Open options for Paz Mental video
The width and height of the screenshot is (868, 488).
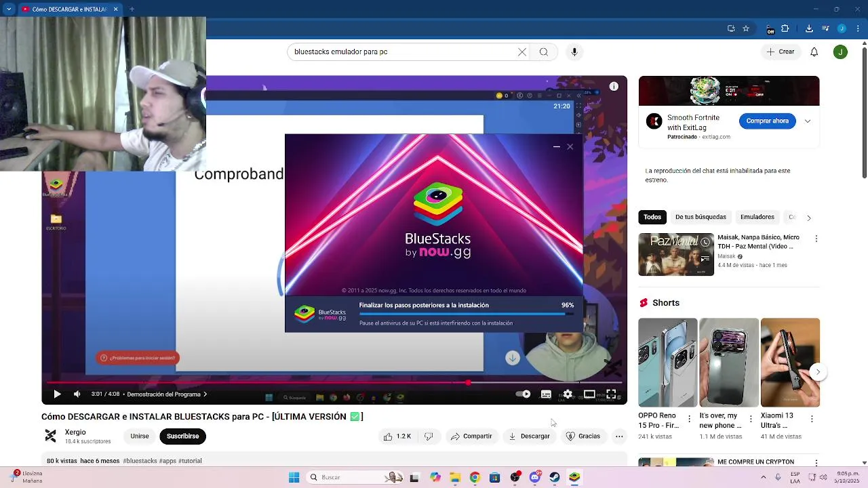pyautogui.click(x=816, y=239)
